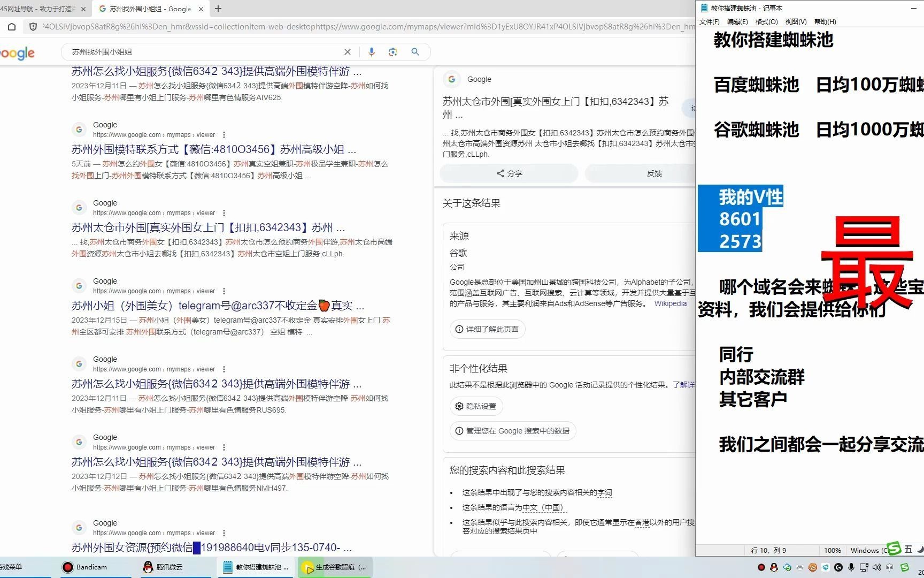This screenshot has width=924, height=578.
Task: Click Notepad zoom level 100%
Action: tap(832, 550)
